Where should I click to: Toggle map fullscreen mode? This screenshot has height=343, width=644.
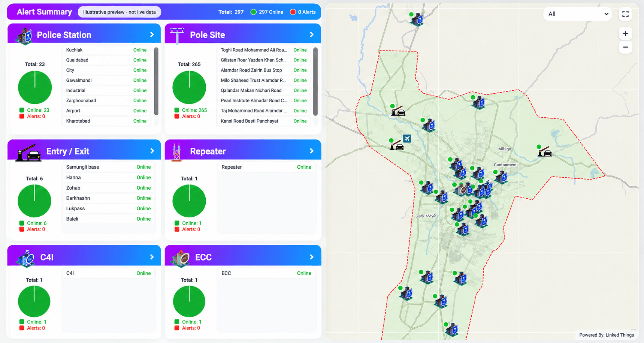tap(625, 14)
